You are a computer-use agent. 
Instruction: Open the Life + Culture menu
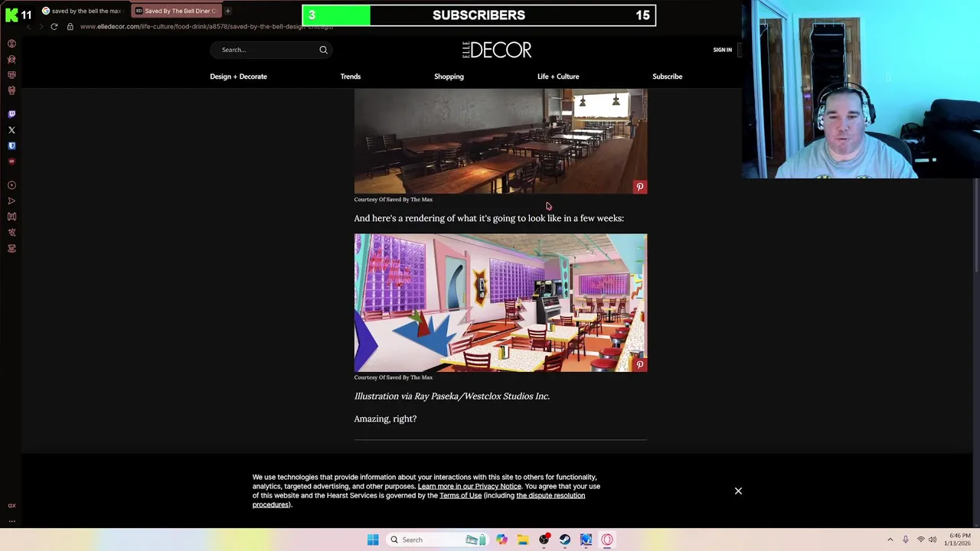click(x=558, y=77)
